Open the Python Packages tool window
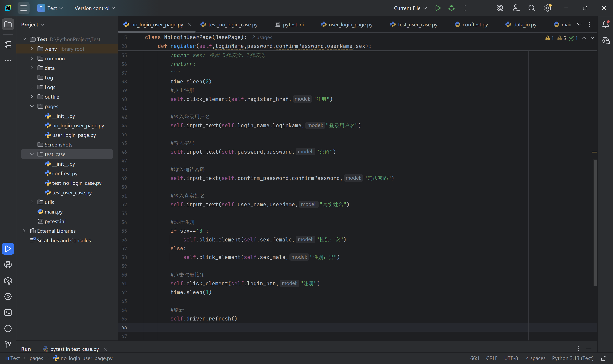The width and height of the screenshot is (613, 364). 8,281
